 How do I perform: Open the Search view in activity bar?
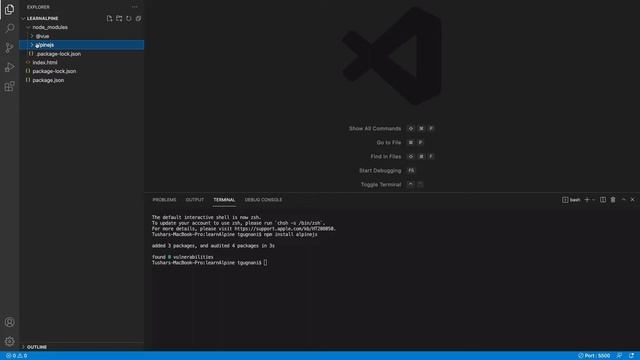coord(9,28)
